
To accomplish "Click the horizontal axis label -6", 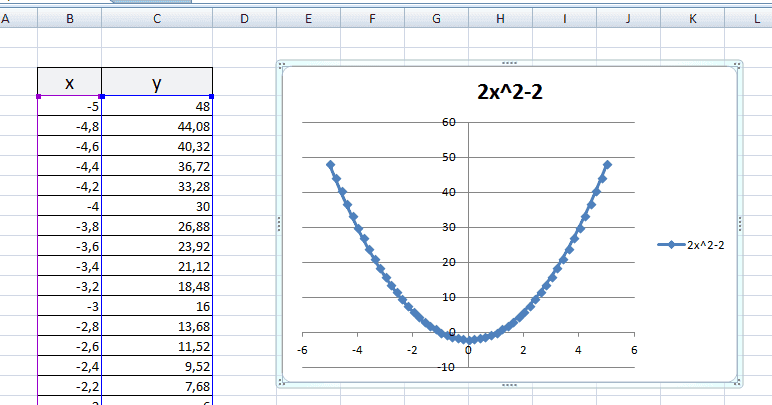I will (x=302, y=350).
